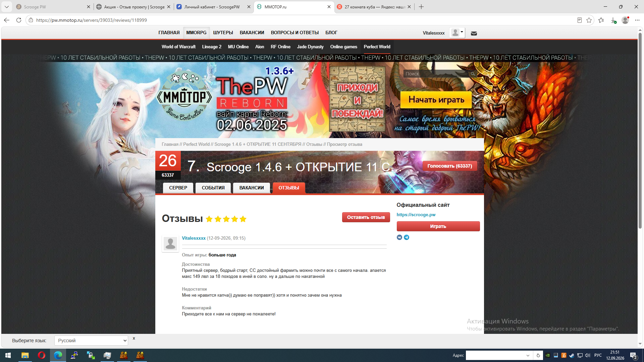Open Lineage 2 in the game menu
This screenshot has height=362, width=644.
212,47
